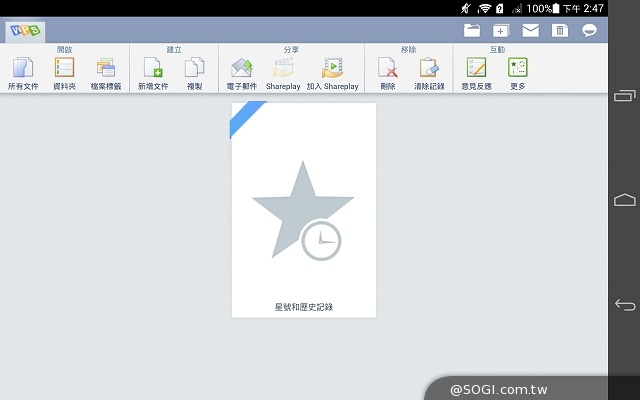
Task: Tap the folder icon in title bar
Action: pyautogui.click(x=472, y=31)
